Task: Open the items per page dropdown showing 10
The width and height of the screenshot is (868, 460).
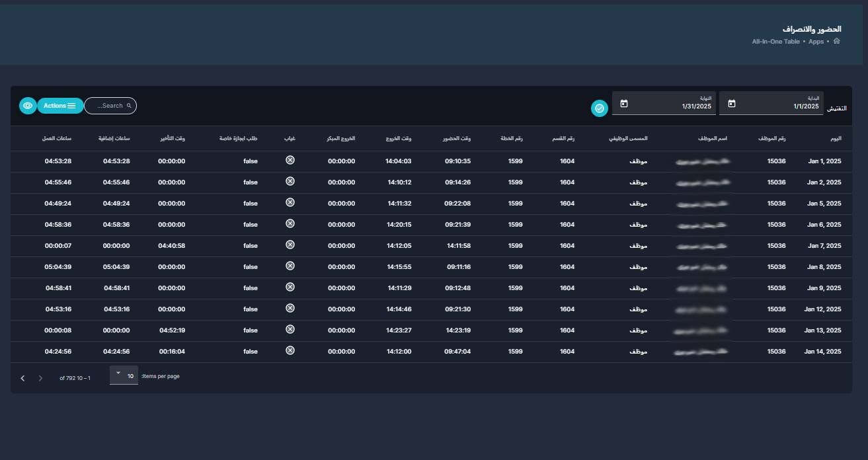Action: (x=124, y=375)
